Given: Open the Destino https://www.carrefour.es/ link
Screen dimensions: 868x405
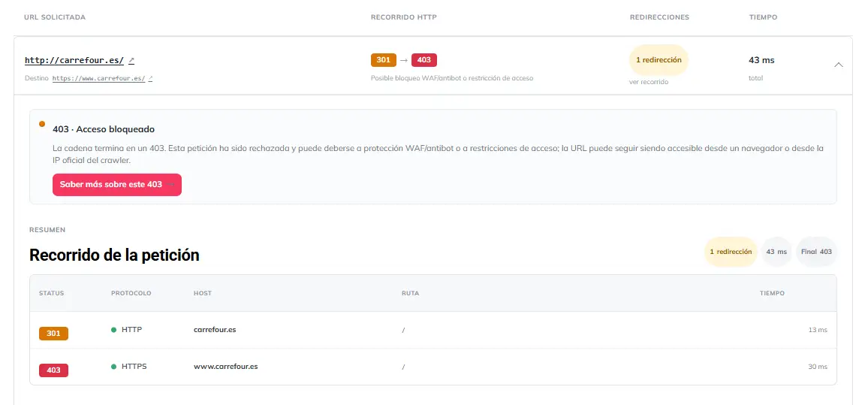Looking at the screenshot, I should pyautogui.click(x=98, y=79).
